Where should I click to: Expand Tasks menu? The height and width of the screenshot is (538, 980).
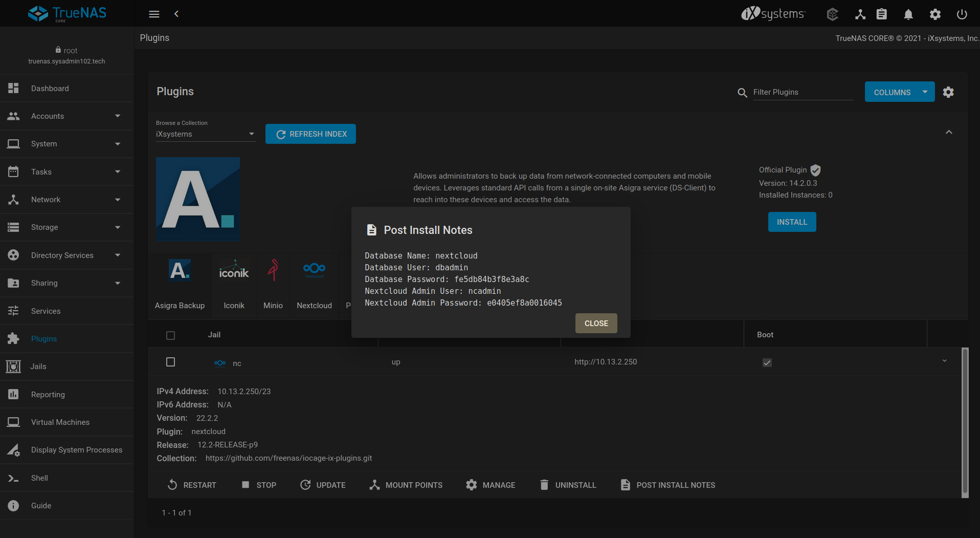pyautogui.click(x=67, y=172)
